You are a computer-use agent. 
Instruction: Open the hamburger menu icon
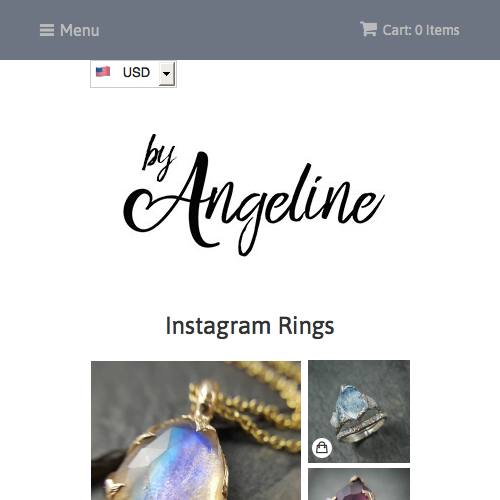(47, 30)
